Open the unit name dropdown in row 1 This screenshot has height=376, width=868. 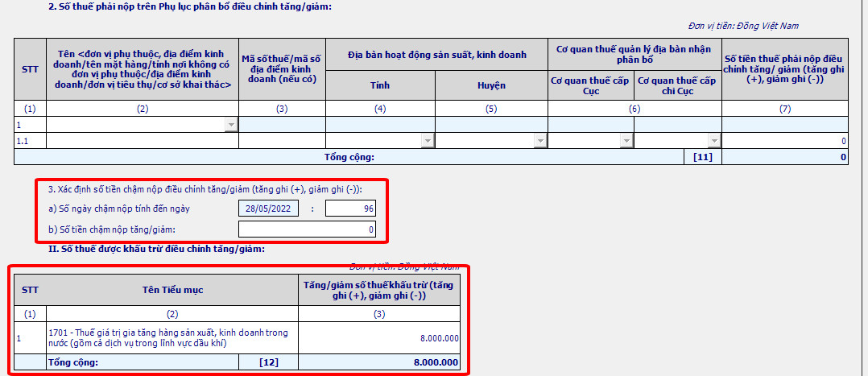(x=232, y=125)
